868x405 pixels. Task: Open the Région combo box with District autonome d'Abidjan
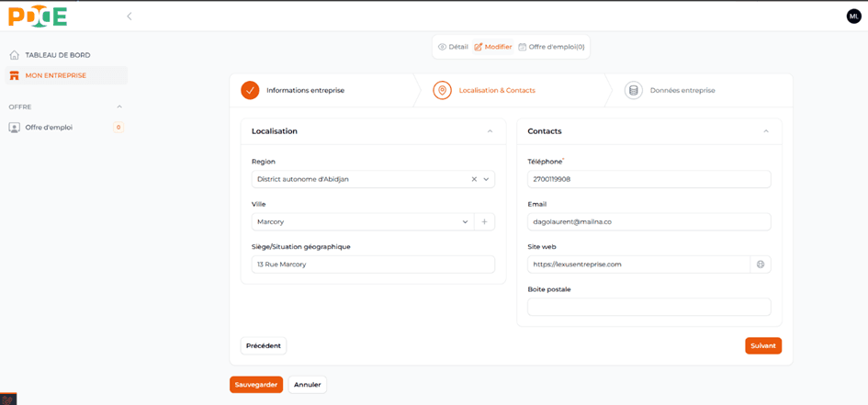tap(373, 179)
